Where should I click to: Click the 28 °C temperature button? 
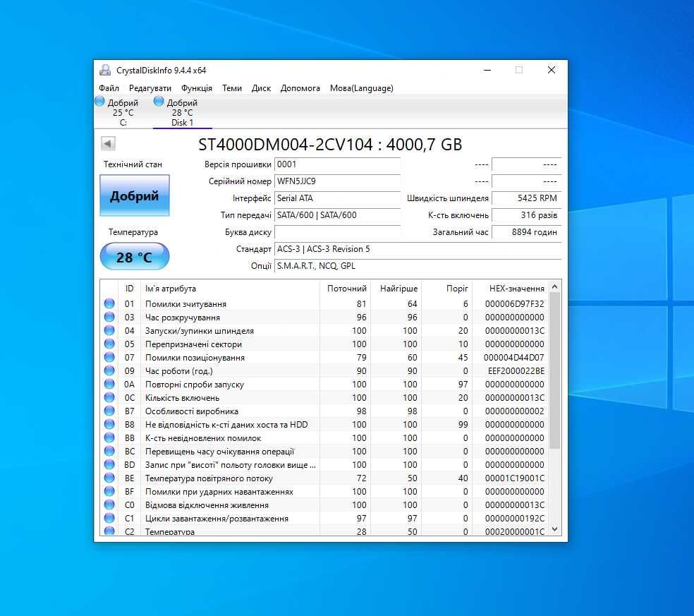(x=135, y=257)
